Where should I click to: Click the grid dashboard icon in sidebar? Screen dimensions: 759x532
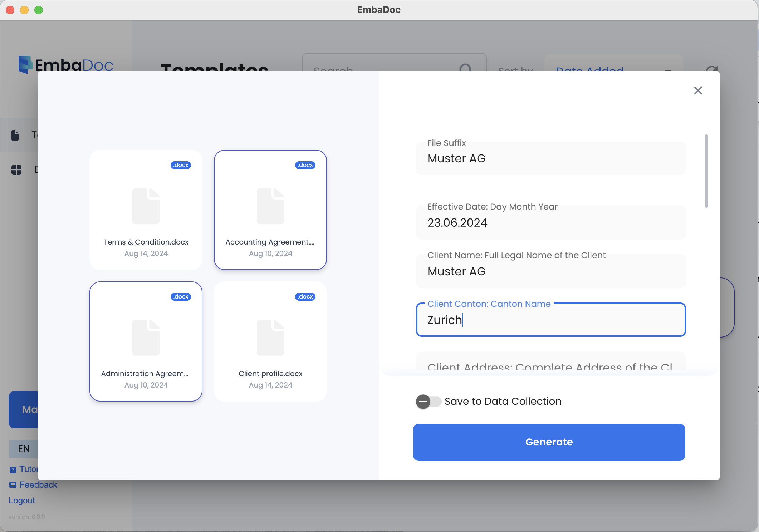pyautogui.click(x=16, y=170)
